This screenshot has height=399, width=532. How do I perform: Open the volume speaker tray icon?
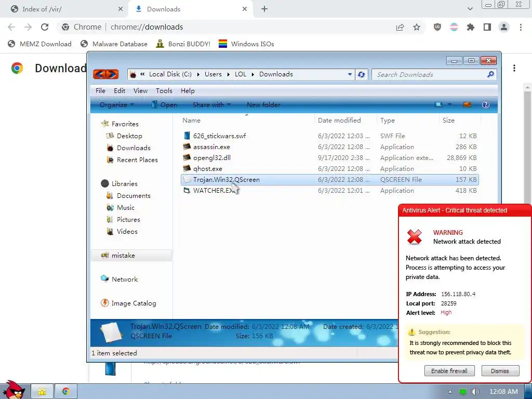(x=475, y=392)
